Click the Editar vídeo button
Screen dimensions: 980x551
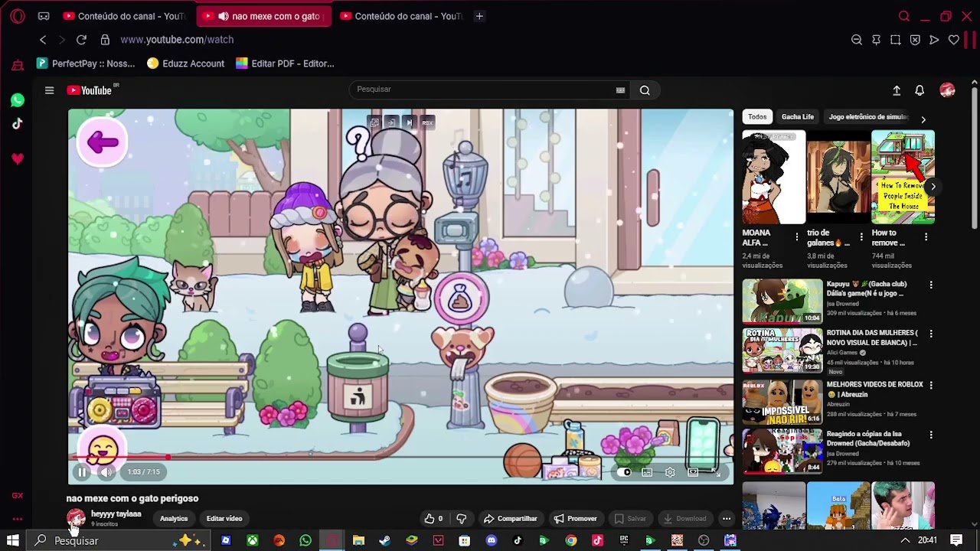click(x=224, y=519)
